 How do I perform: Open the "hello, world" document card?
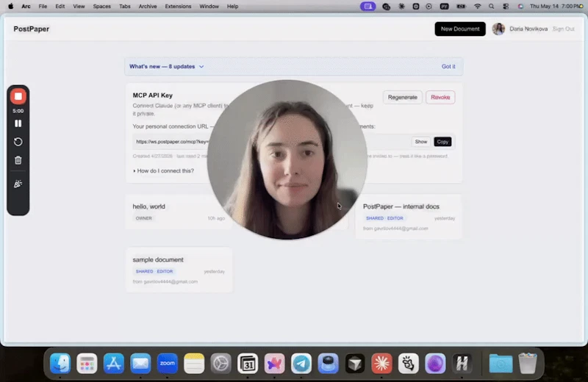coord(179,212)
